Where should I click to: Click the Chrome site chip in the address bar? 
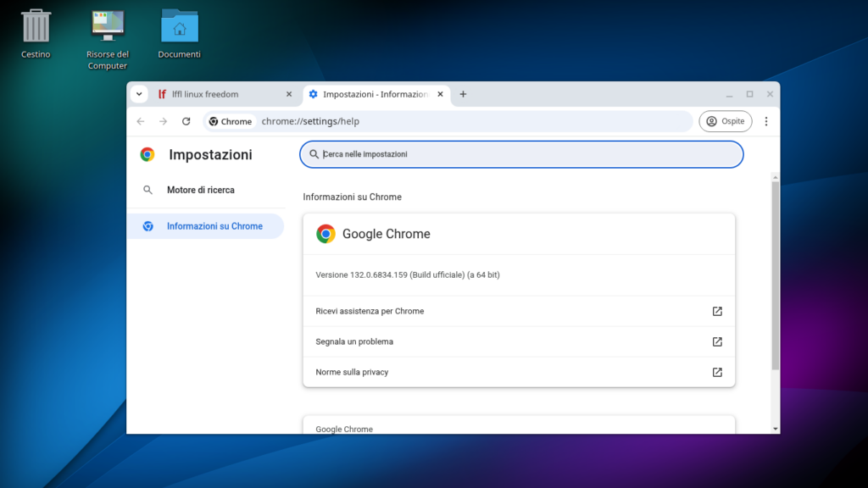click(x=230, y=121)
